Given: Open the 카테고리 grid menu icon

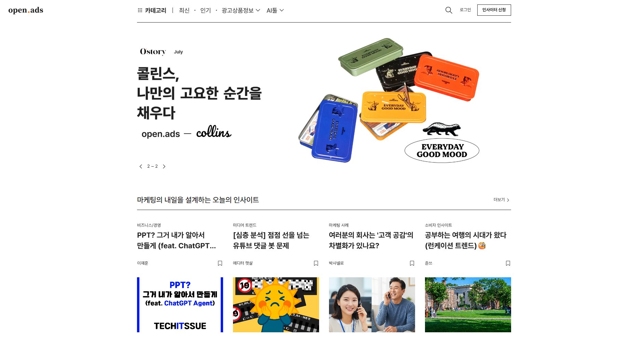Looking at the screenshot, I should (x=140, y=10).
